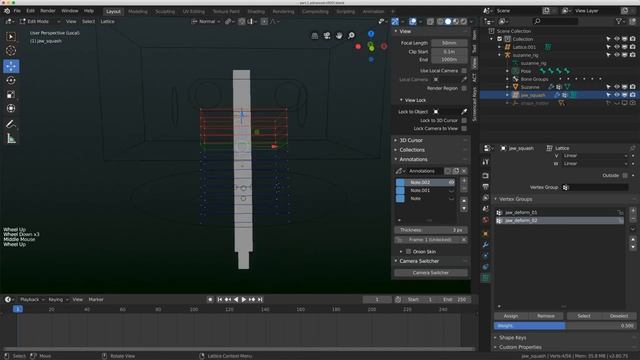Screen dimensions: 640x360
Task: Click the Blender logo menu icon
Action: [7, 11]
